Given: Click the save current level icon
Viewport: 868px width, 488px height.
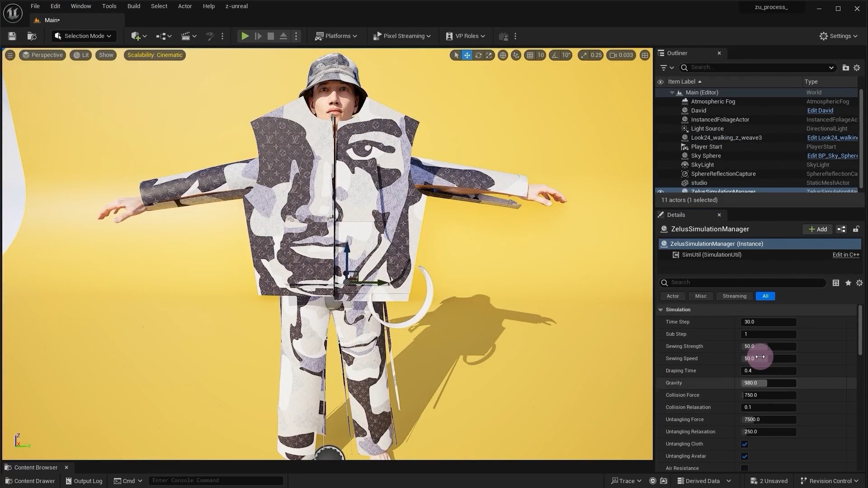Looking at the screenshot, I should tap(12, 36).
